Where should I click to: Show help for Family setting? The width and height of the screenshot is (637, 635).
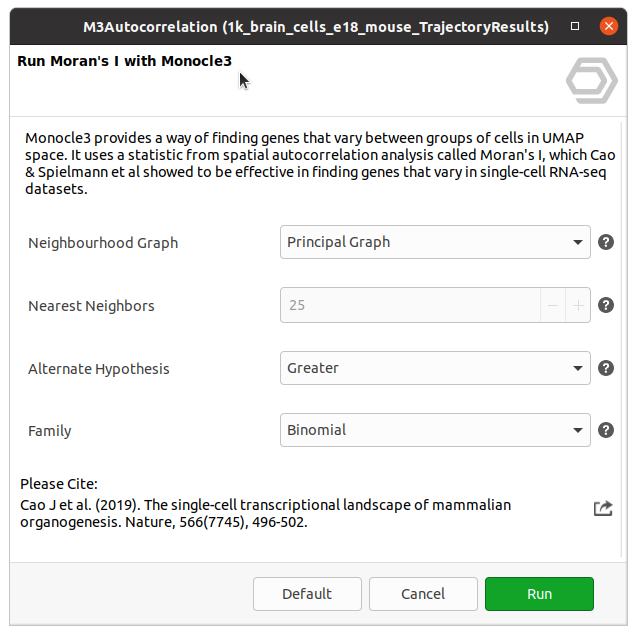[605, 430]
